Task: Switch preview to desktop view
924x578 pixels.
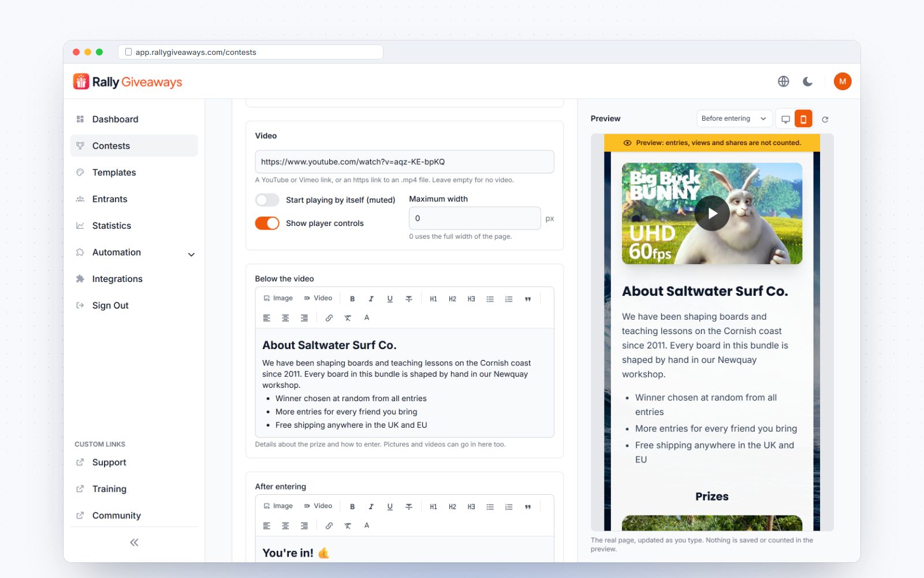Action: [x=785, y=119]
